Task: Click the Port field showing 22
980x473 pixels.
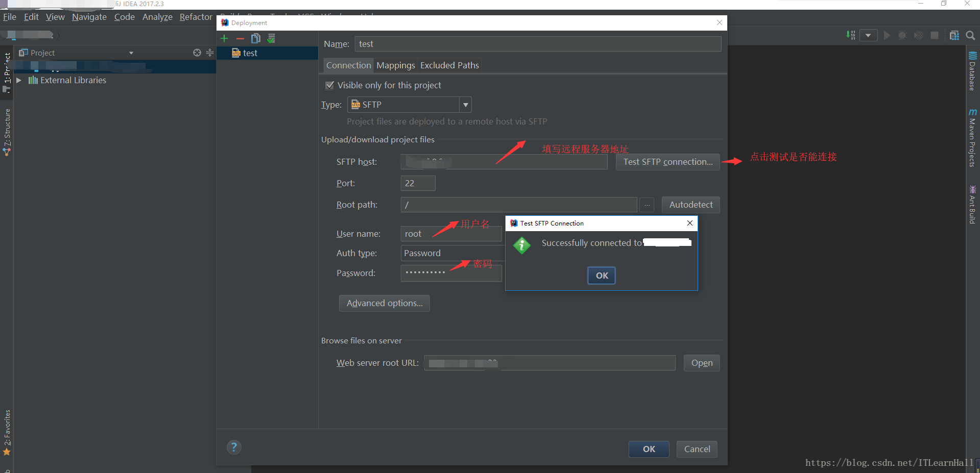Action: pos(418,183)
